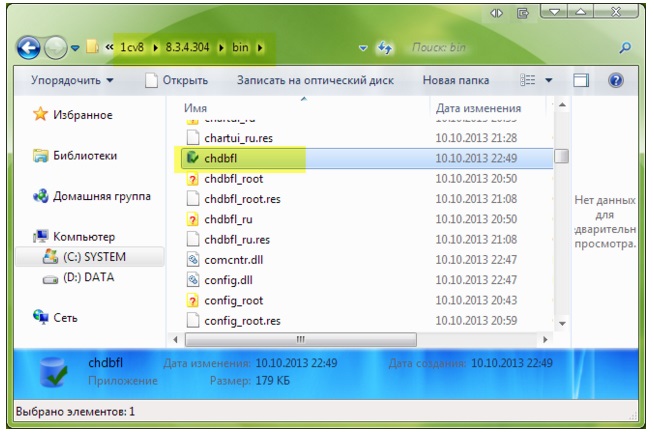Select the chdbfl_ru help file
Viewport: 654px width, 435px height.
click(228, 219)
